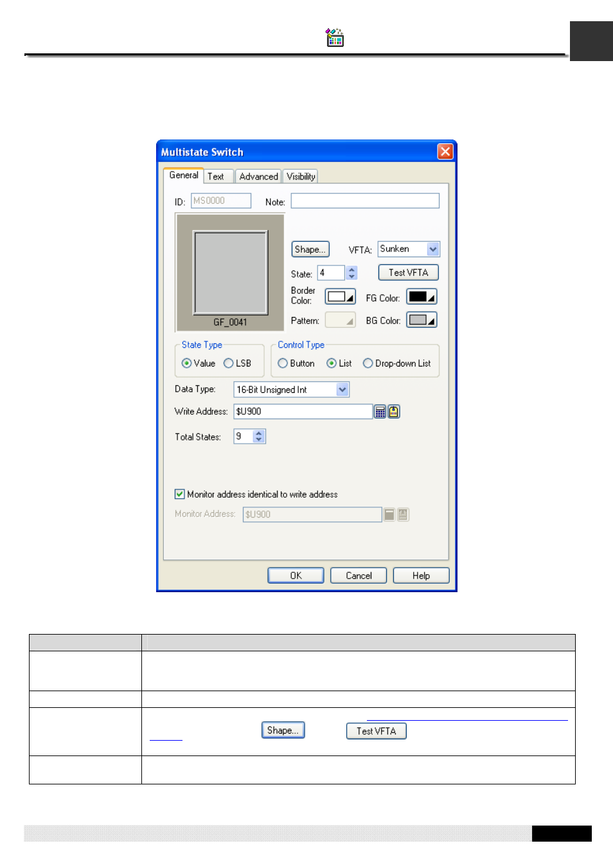Open the BG Color picker
This screenshot has height=868, width=613.
click(422, 320)
